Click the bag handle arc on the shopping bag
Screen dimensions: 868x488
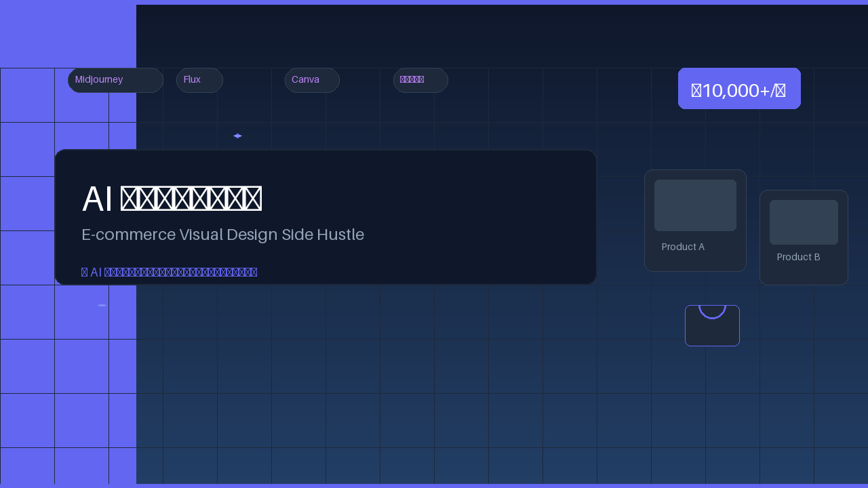point(712,312)
